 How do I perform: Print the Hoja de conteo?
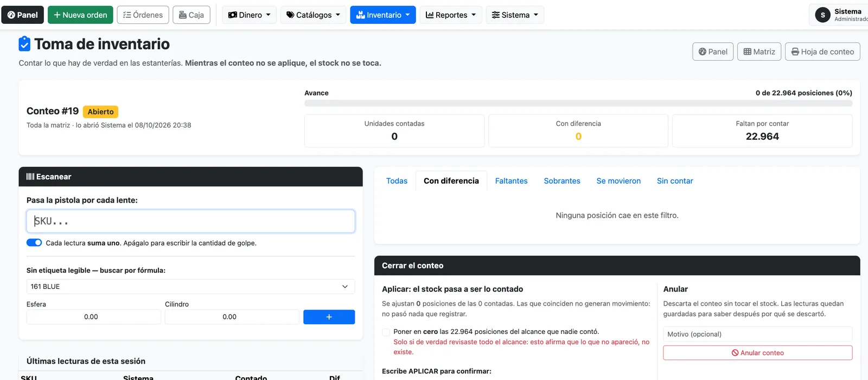pos(822,51)
